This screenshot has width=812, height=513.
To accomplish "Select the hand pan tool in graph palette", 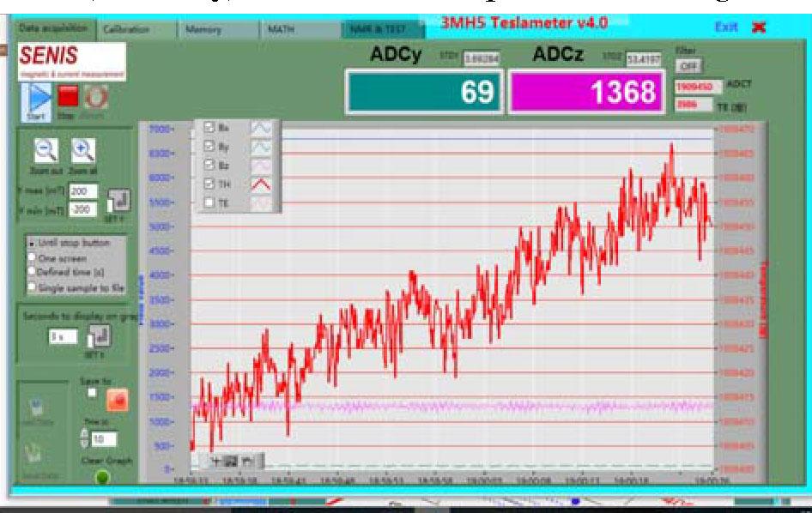I will coord(247,461).
